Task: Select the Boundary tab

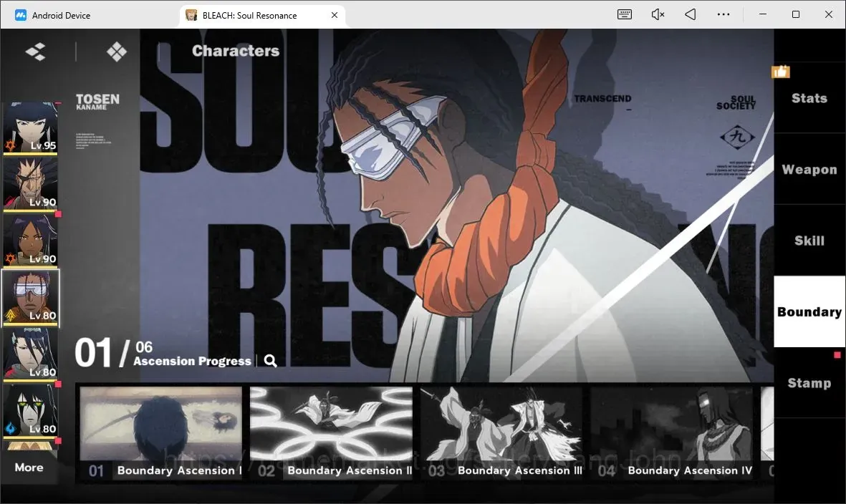Action: pos(809,311)
